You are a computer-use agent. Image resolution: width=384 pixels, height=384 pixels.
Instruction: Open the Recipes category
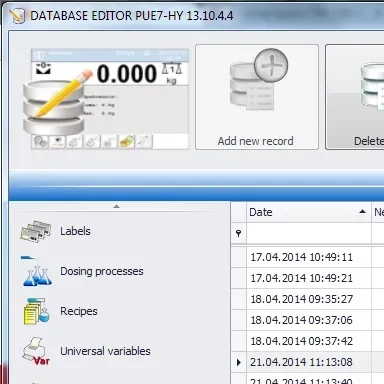pos(79,311)
